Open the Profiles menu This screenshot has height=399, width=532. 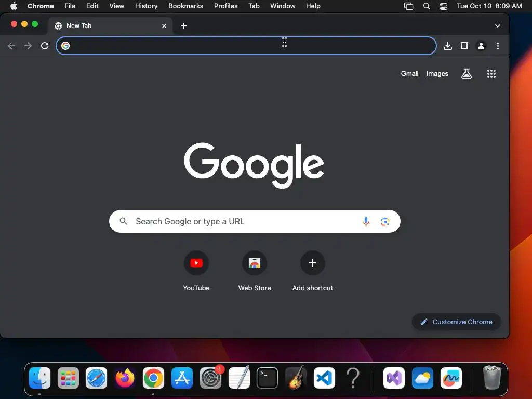[x=225, y=6]
